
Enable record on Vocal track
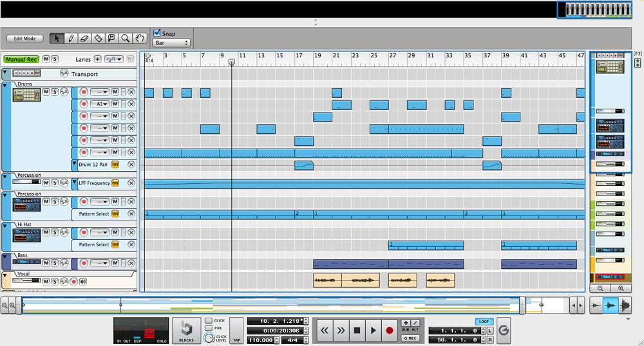[x=74, y=282]
